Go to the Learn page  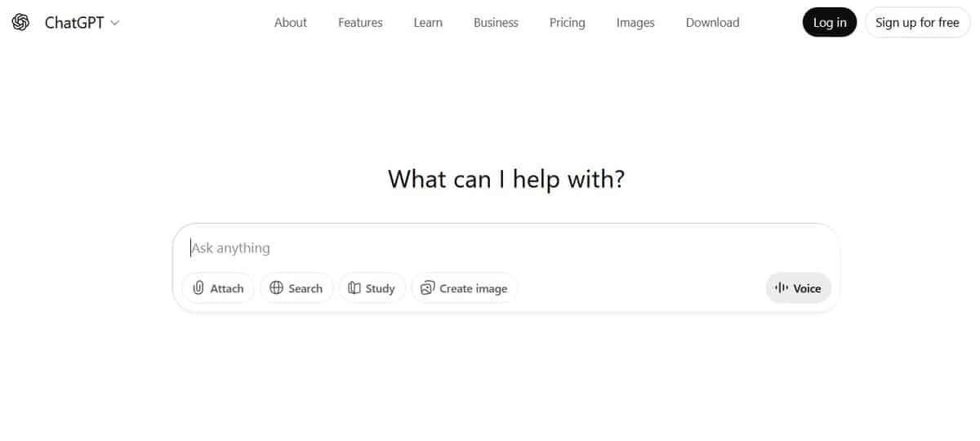click(x=428, y=23)
